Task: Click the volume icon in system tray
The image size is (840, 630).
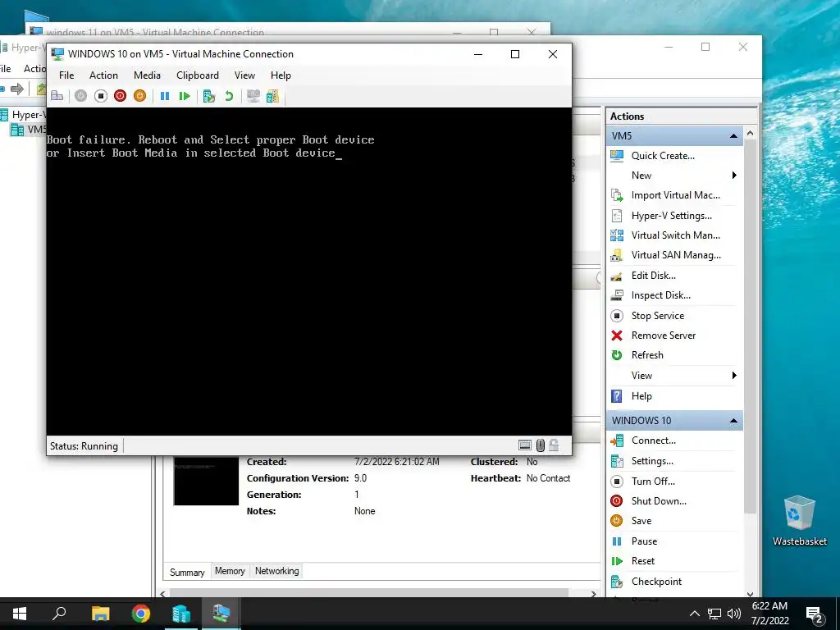Action: [x=733, y=614]
